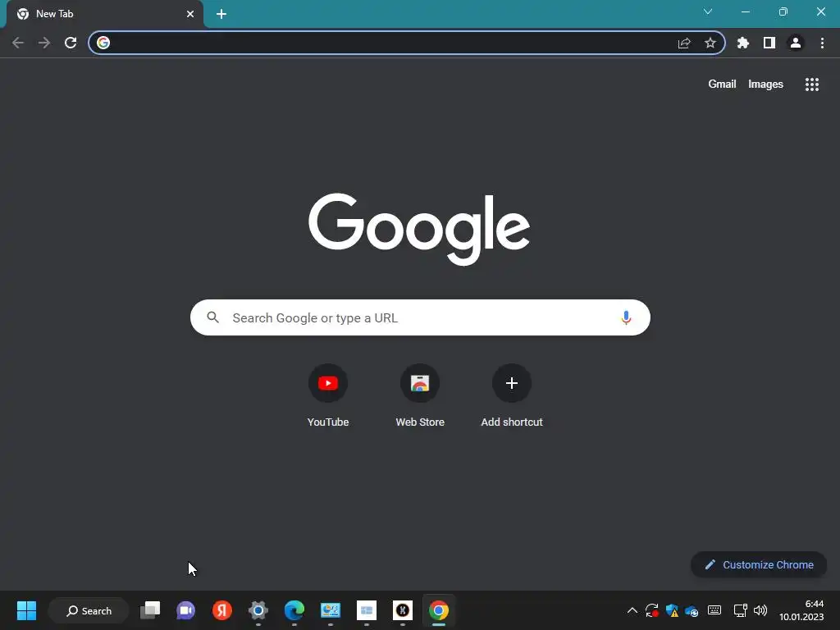840x630 pixels.
Task: Open the volume speaker tray icon
Action: pyautogui.click(x=760, y=610)
